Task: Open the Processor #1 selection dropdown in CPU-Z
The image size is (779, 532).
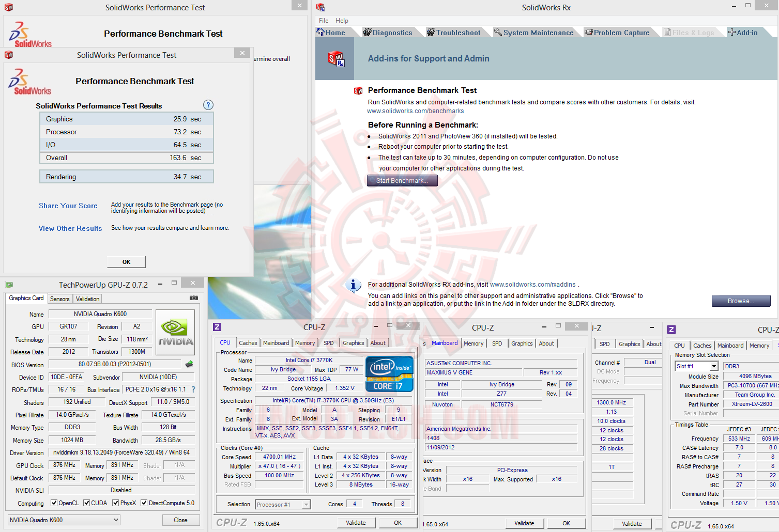Action: [283, 505]
